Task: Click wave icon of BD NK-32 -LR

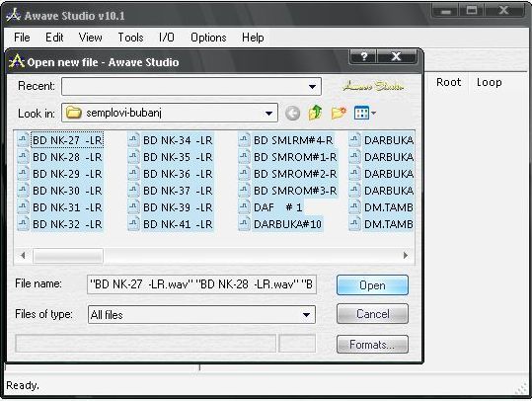Action: click(x=23, y=224)
